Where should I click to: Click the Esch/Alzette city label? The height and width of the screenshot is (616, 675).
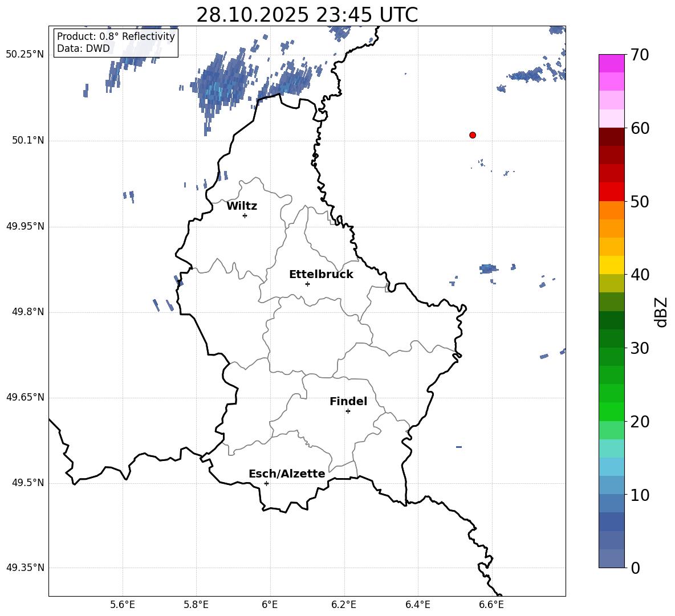[287, 474]
